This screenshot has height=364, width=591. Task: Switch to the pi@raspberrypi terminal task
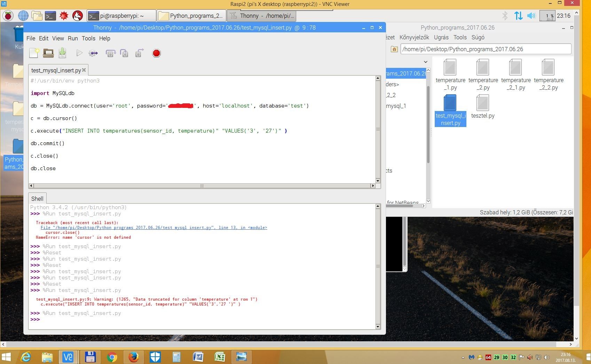[121, 16]
